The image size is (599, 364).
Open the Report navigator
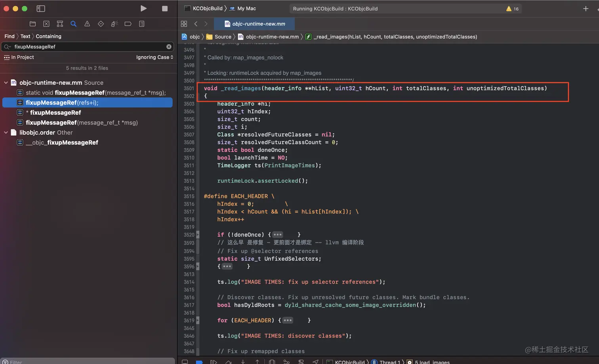(142, 24)
